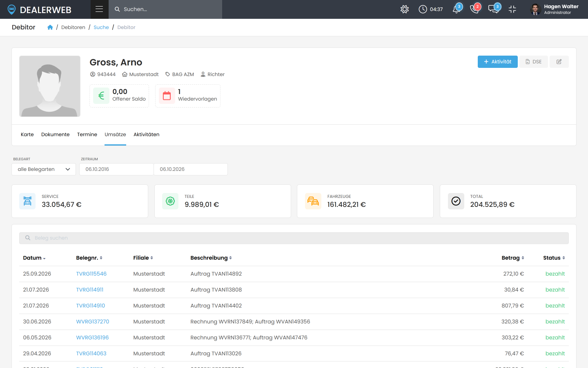
Task: Click the euro icon for Offener Saldo
Action: (101, 96)
